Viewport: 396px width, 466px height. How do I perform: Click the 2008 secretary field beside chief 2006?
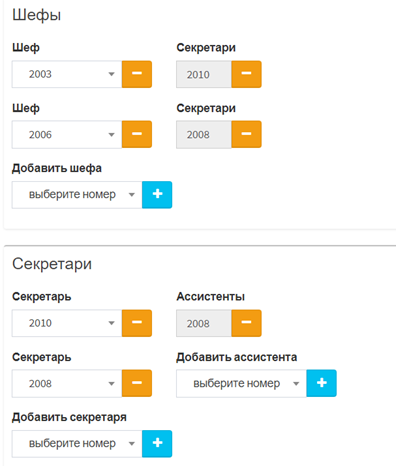coord(204,134)
